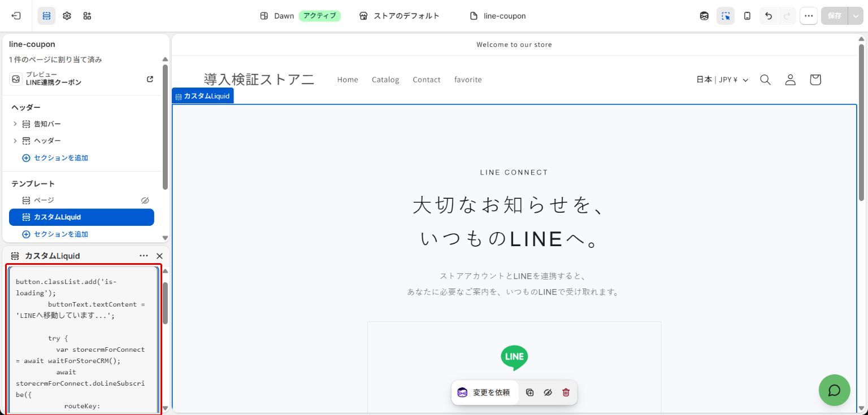Viewport: 868px width, 415px height.
Task: Open the shopping cart icon
Action: (x=815, y=80)
